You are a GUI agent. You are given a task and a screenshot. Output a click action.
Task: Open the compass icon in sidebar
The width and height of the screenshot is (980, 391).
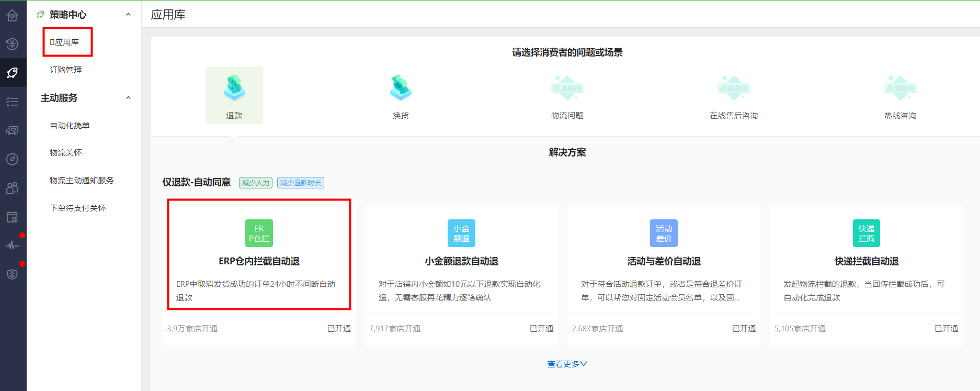(13, 159)
